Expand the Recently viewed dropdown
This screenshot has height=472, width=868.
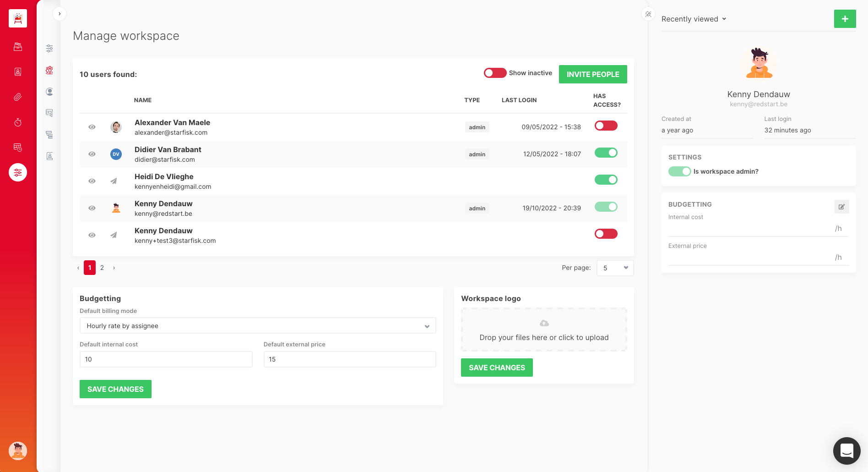click(x=694, y=19)
